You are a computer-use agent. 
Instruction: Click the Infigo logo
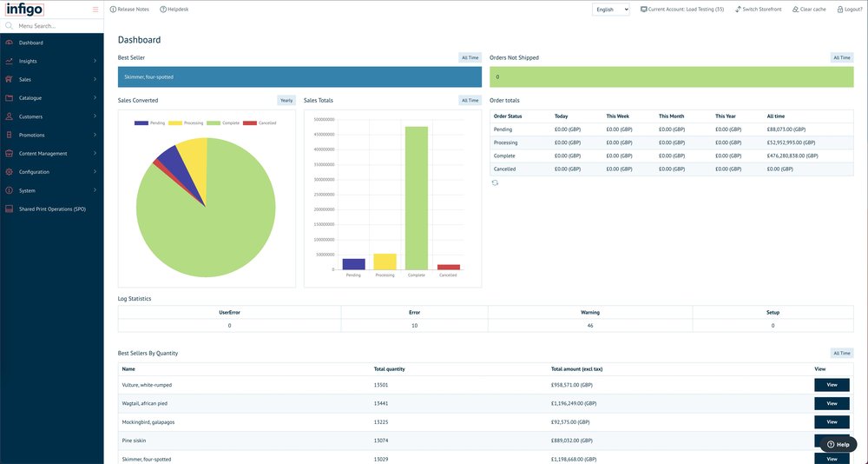pos(24,9)
